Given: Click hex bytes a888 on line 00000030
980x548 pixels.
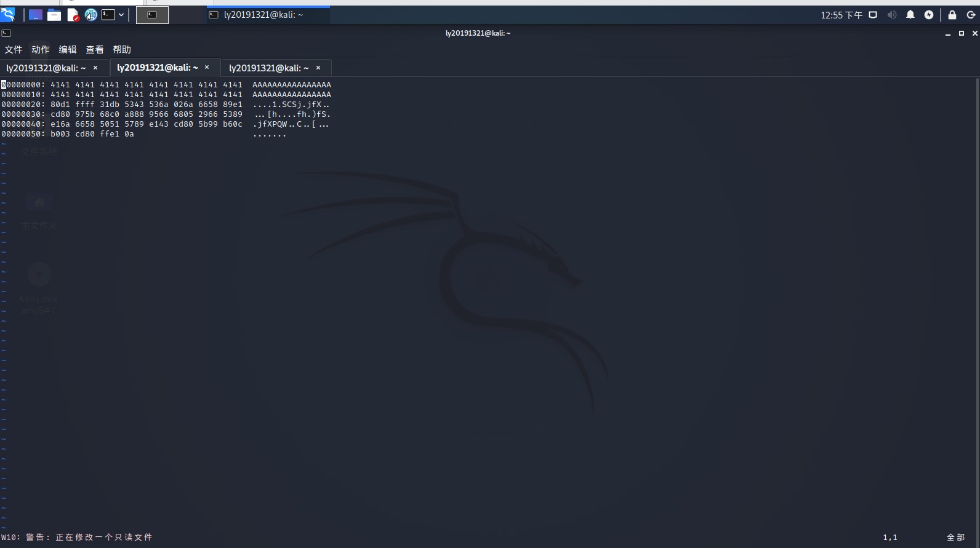Looking at the screenshot, I should 134,114.
